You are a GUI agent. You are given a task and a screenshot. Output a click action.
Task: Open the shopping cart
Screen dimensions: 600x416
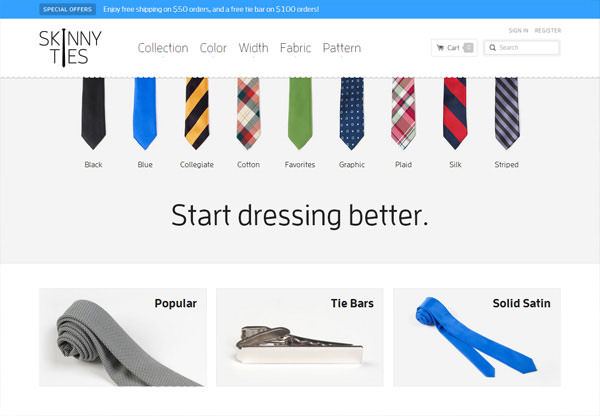454,48
